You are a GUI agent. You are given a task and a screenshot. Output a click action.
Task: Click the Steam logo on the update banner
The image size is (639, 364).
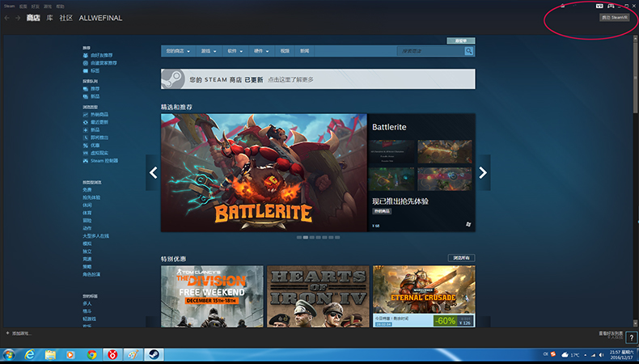173,78
